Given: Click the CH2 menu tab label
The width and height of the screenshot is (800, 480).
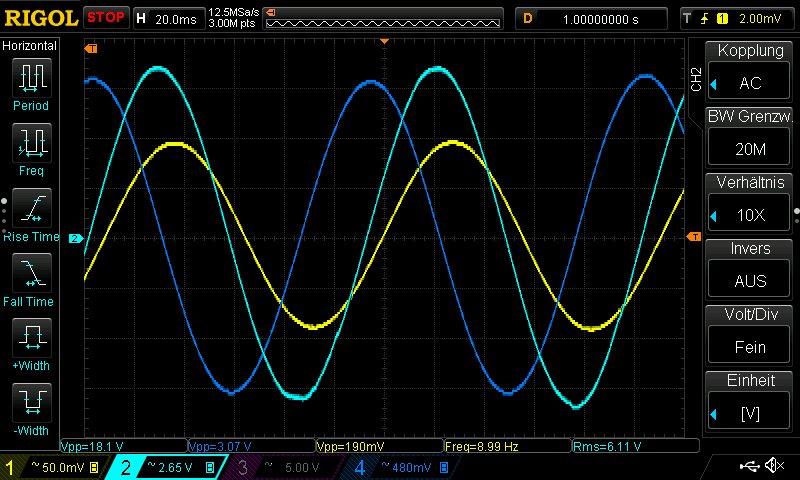Looking at the screenshot, I should [696, 80].
